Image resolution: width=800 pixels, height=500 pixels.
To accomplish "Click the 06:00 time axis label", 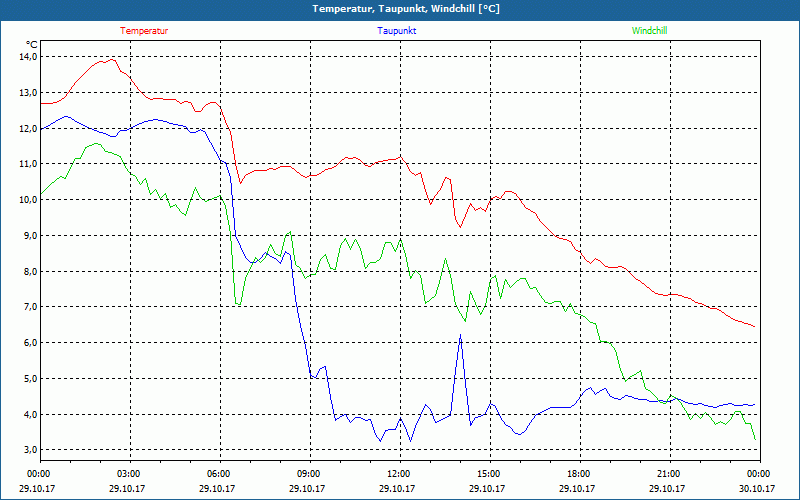I will pyautogui.click(x=220, y=474).
